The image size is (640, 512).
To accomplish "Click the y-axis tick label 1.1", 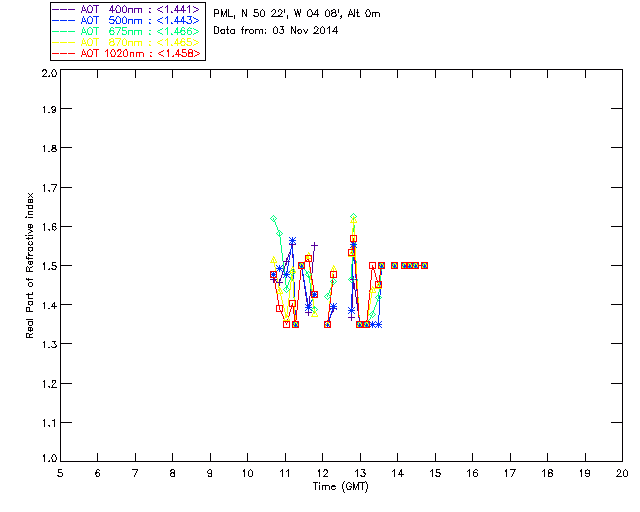I will tap(49, 423).
